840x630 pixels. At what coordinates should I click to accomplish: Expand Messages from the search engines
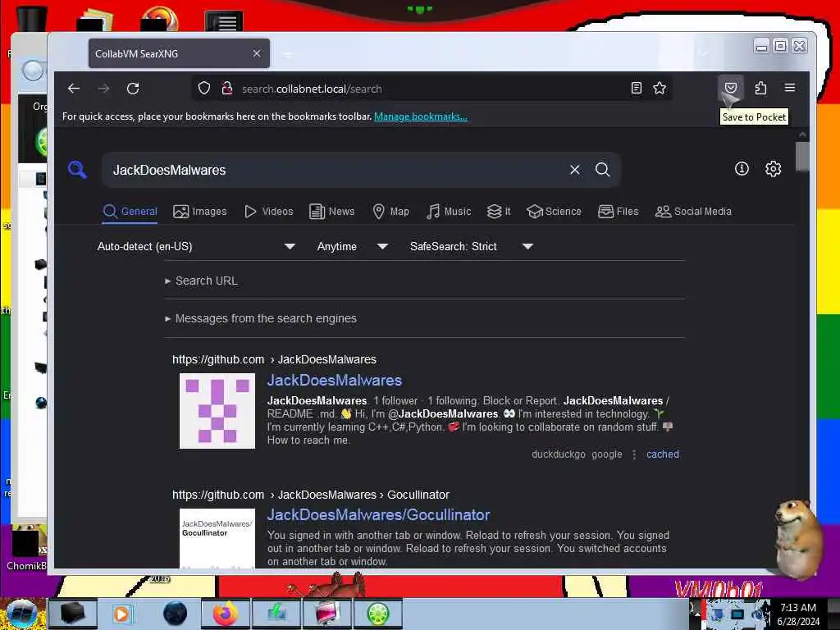tap(261, 318)
